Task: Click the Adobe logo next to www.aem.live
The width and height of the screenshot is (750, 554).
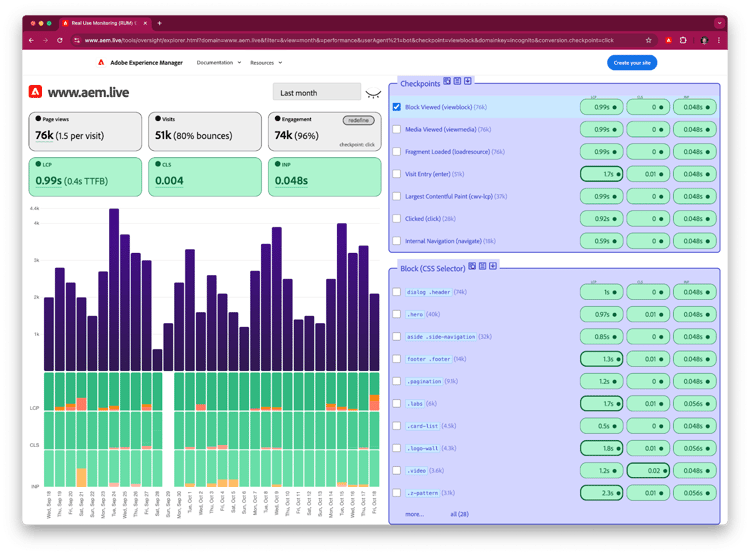Action: pyautogui.click(x=35, y=91)
